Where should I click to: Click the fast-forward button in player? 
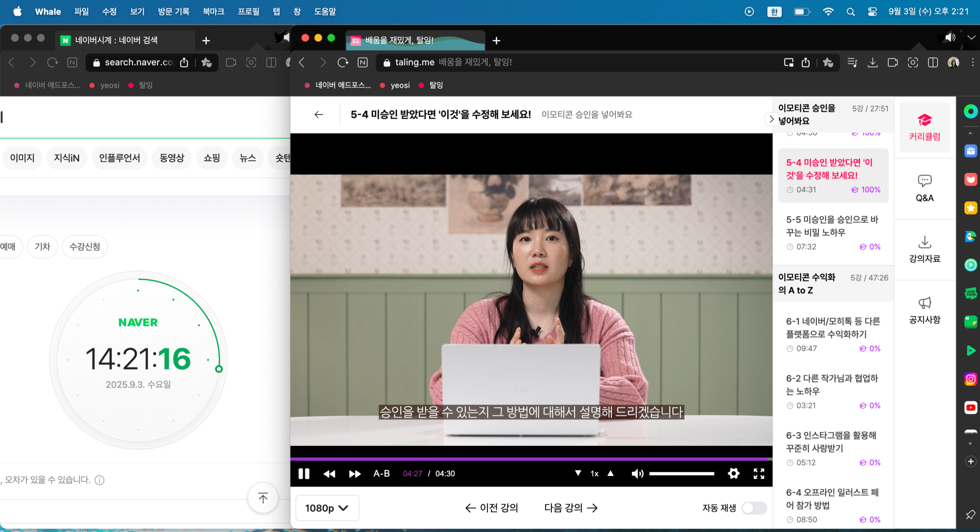click(354, 474)
